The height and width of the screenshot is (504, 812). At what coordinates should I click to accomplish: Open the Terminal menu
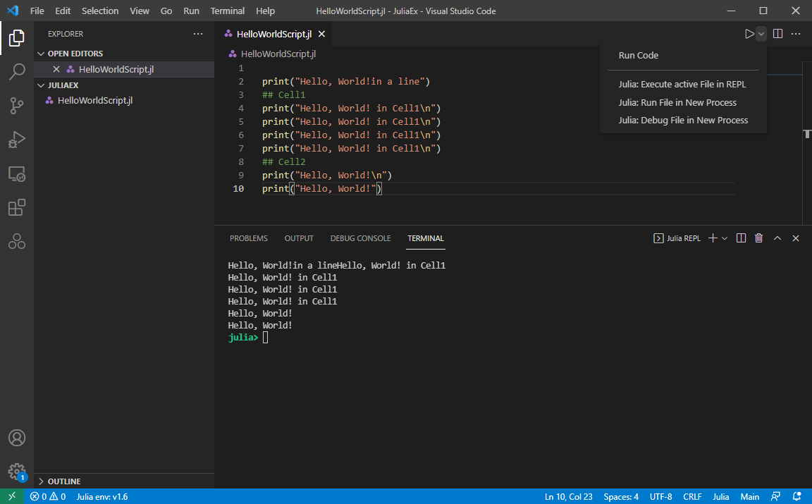point(228,11)
